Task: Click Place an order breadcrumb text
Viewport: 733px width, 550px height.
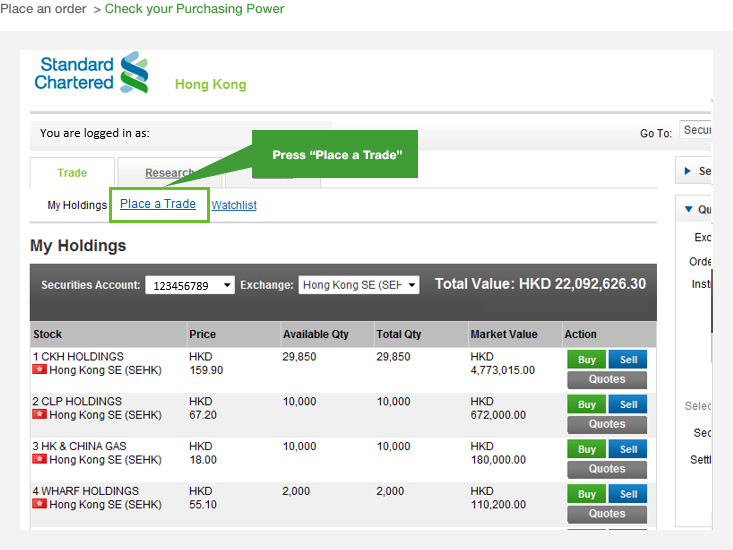Action: (x=43, y=9)
